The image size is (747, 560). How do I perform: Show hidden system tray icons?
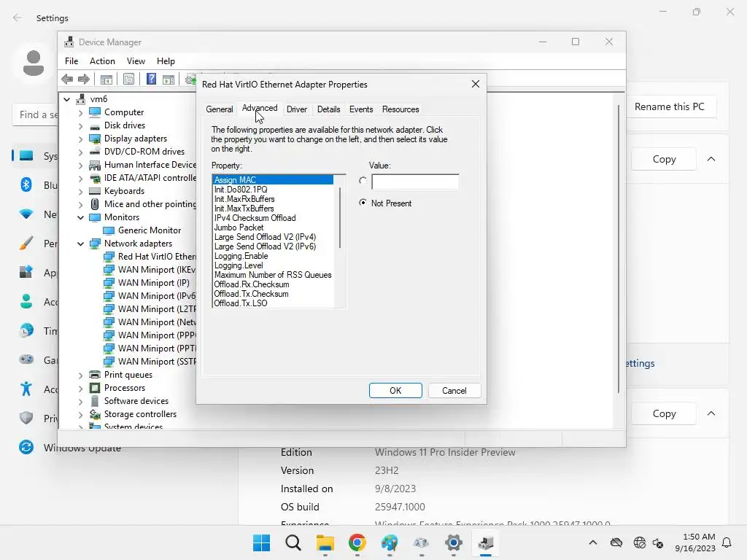click(x=592, y=542)
